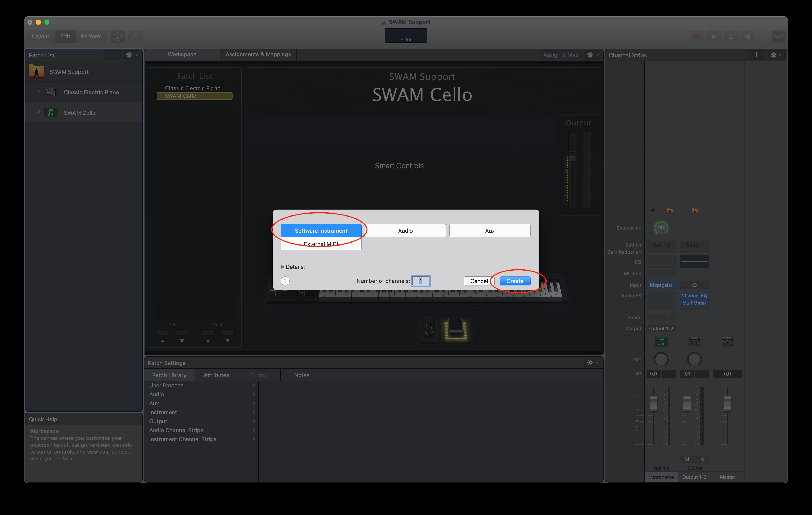
Task: Click the Number of channels field
Action: (x=420, y=281)
